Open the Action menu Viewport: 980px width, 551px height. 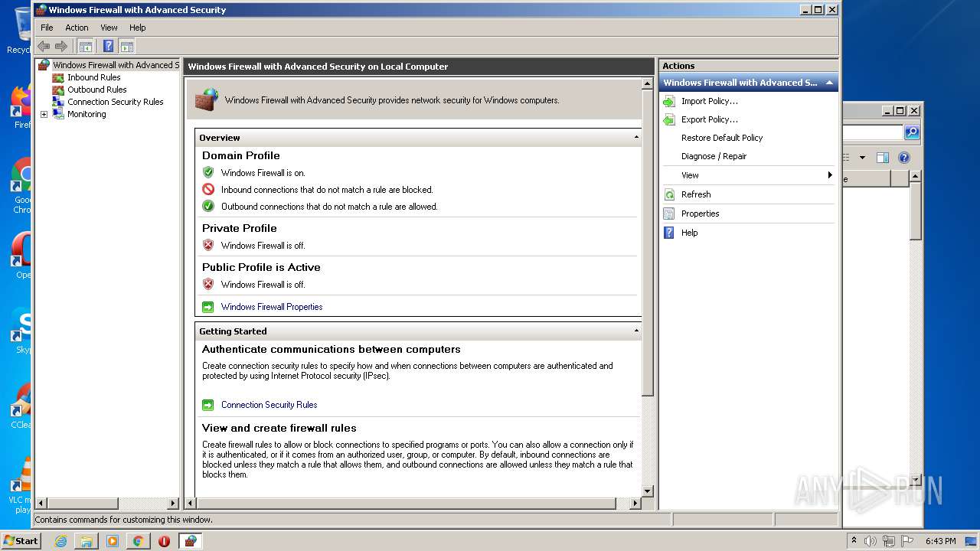77,28
